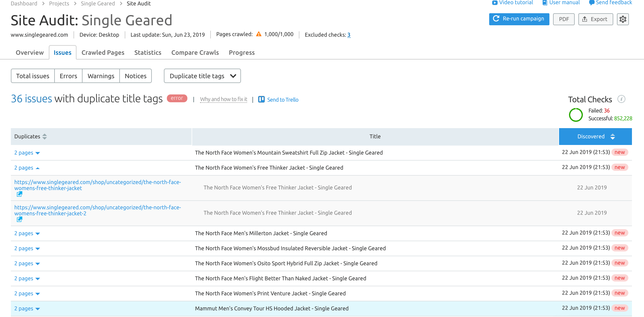Expand Flight Better Than Naked Jacket pages
Screen dimensions: 644x317
tap(27, 279)
